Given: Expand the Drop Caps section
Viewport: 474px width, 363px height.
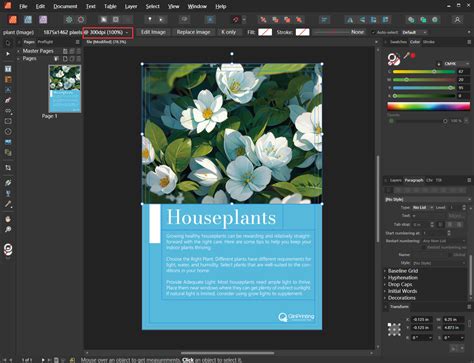Looking at the screenshot, I should point(400,284).
